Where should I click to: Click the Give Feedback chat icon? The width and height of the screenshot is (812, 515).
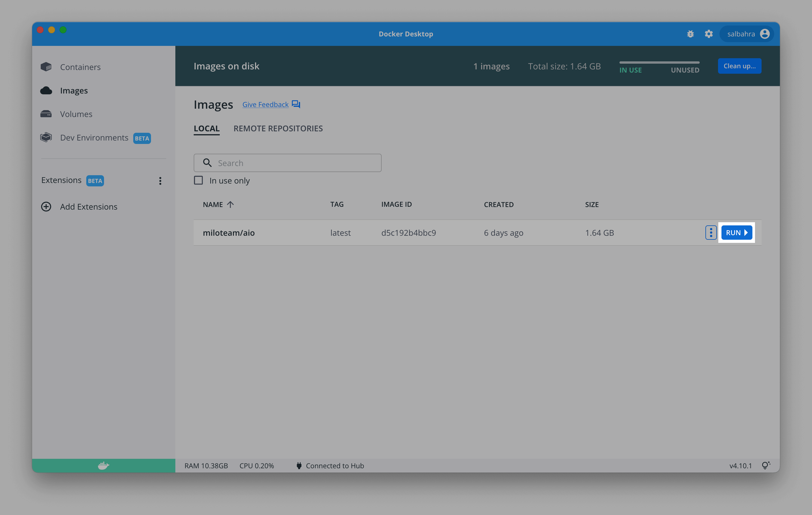pyautogui.click(x=296, y=104)
